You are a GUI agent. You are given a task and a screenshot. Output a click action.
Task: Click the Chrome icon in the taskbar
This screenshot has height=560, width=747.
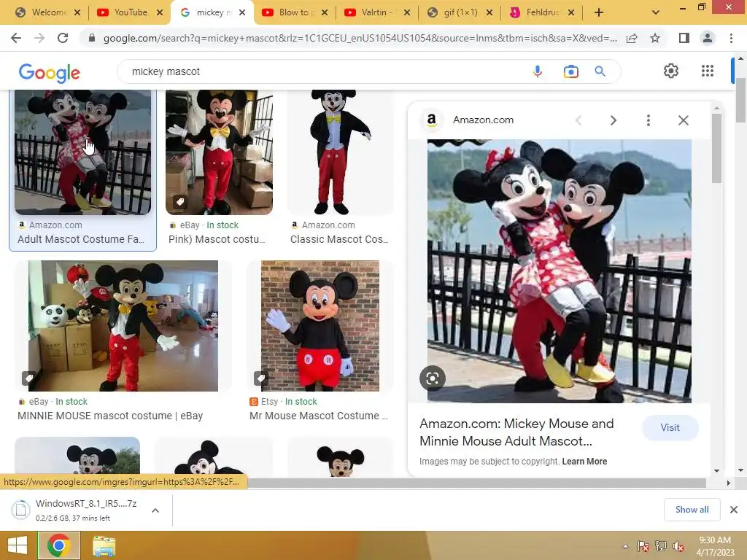(58, 545)
